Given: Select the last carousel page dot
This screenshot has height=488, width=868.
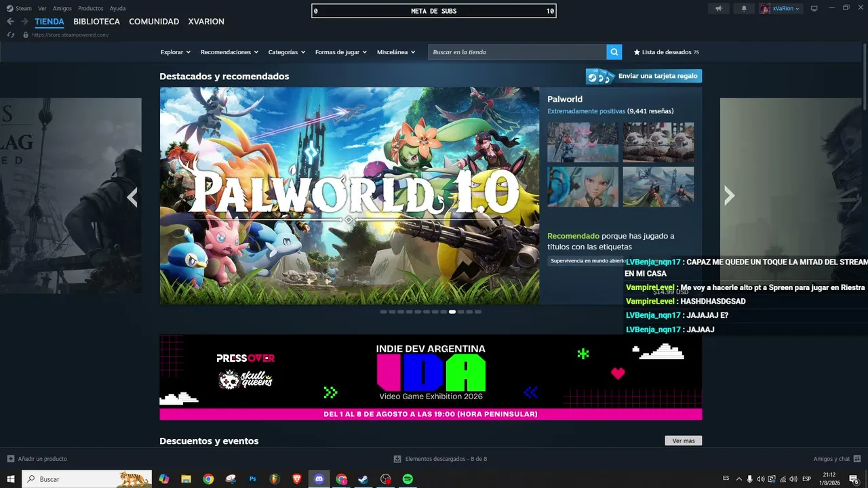Looking at the screenshot, I should pos(478,312).
